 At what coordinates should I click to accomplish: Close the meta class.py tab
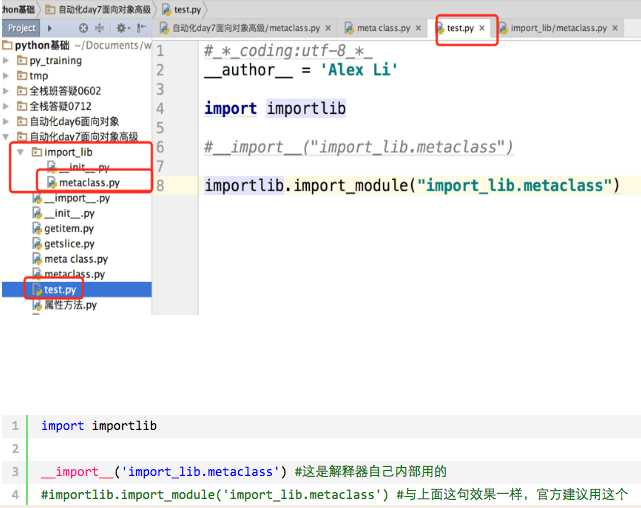pyautogui.click(x=418, y=28)
